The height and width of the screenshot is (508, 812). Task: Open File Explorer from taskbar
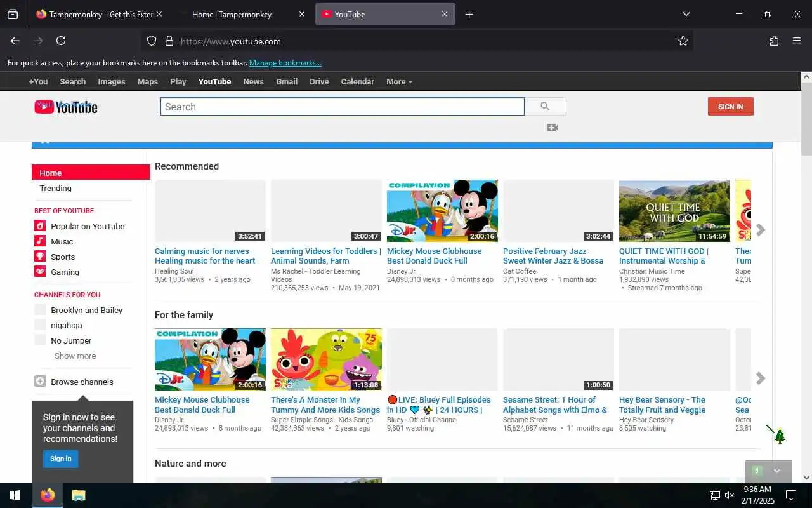click(78, 495)
